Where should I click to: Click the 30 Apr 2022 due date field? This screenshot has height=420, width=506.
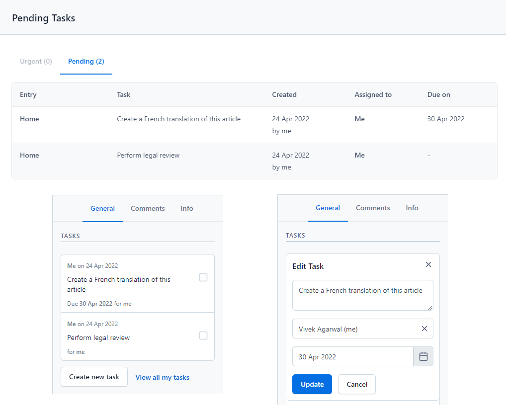(352, 356)
